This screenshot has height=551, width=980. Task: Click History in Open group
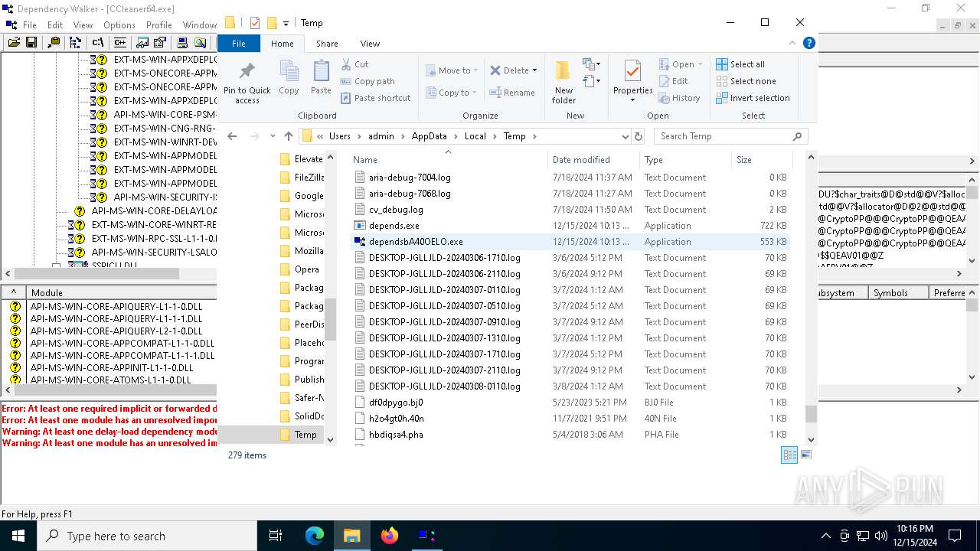click(679, 98)
